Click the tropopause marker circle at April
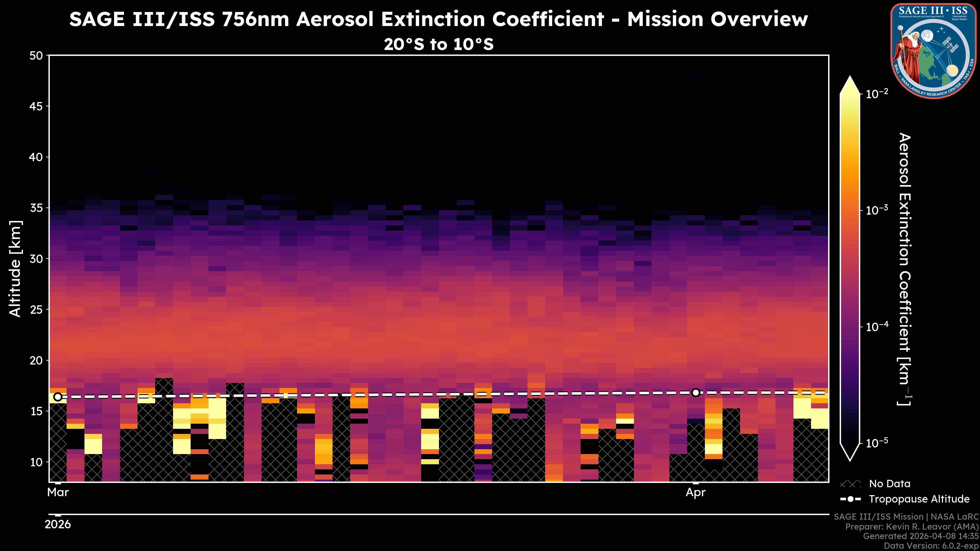The width and height of the screenshot is (980, 551). [x=695, y=392]
